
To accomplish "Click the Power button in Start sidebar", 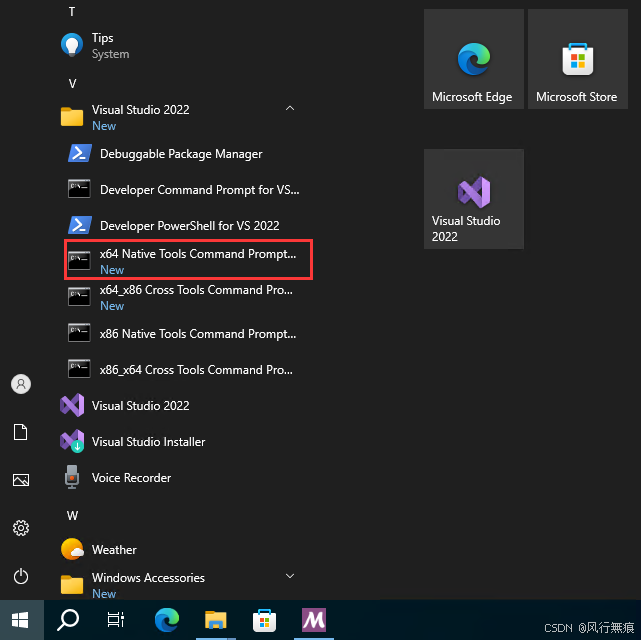I will 21,577.
